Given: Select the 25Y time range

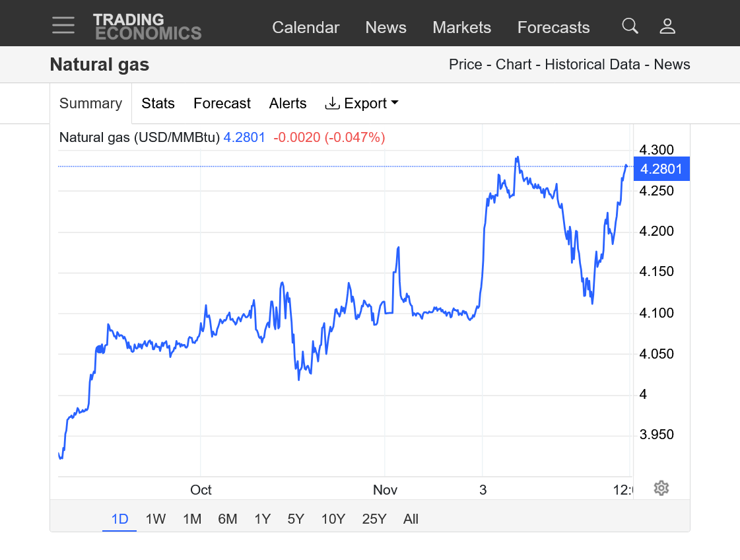Looking at the screenshot, I should pos(374,519).
